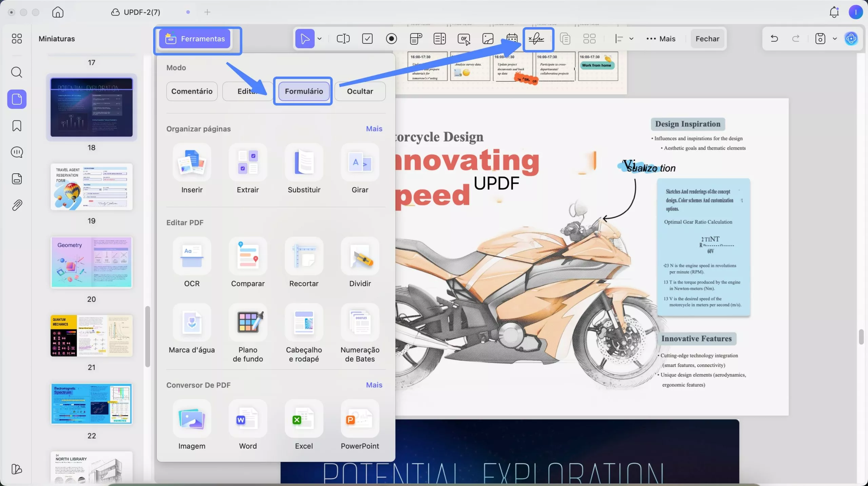Select the radio button form tool
This screenshot has height=486, width=868.
pyautogui.click(x=391, y=39)
